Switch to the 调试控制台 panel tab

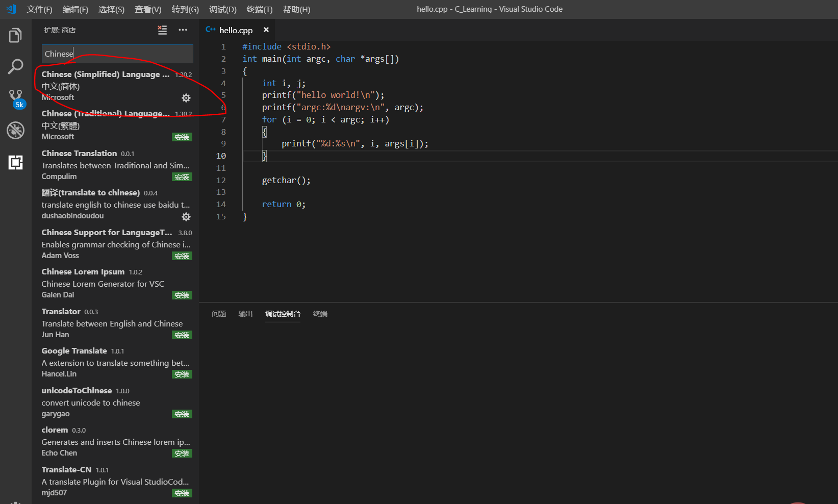[x=283, y=314]
